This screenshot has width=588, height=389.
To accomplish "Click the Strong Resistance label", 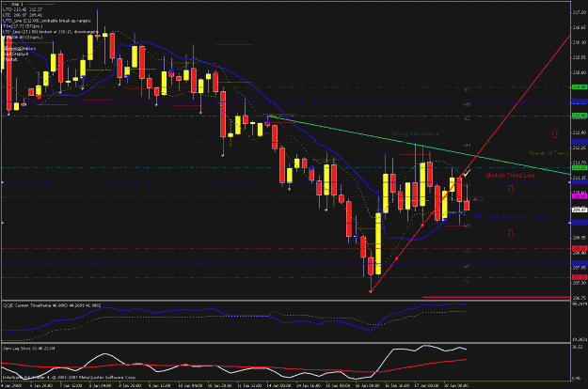I will (414, 133).
